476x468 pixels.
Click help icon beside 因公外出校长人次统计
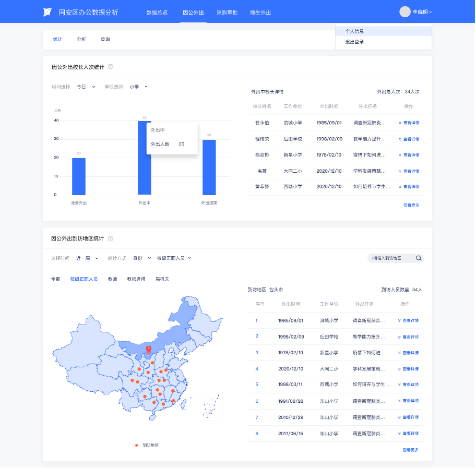[x=110, y=67]
